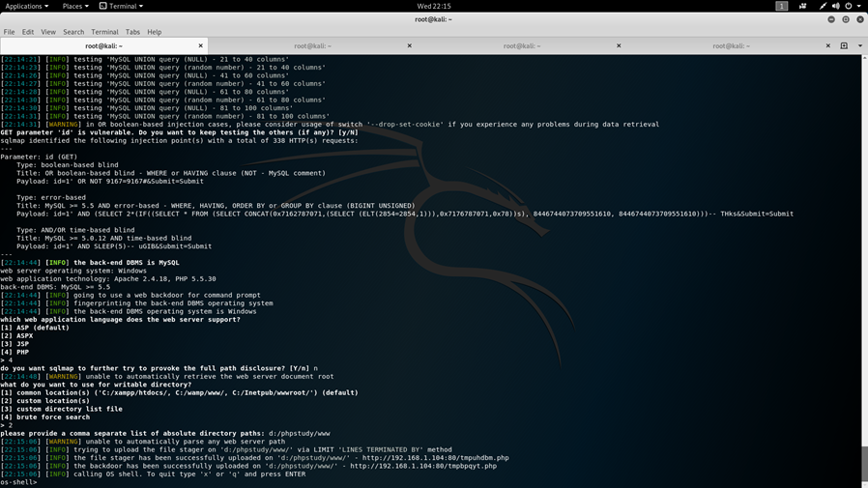Click 'Type: boolean-based blind' line
This screenshot has height=488, width=868.
[x=67, y=165]
